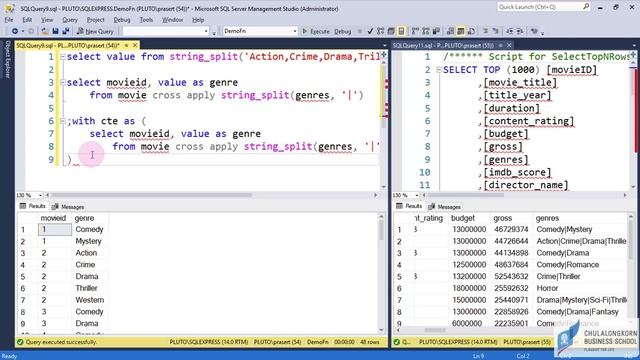Open the right editor's zoom dropdown
This screenshot has height=360, width=640.
tap(416, 195)
